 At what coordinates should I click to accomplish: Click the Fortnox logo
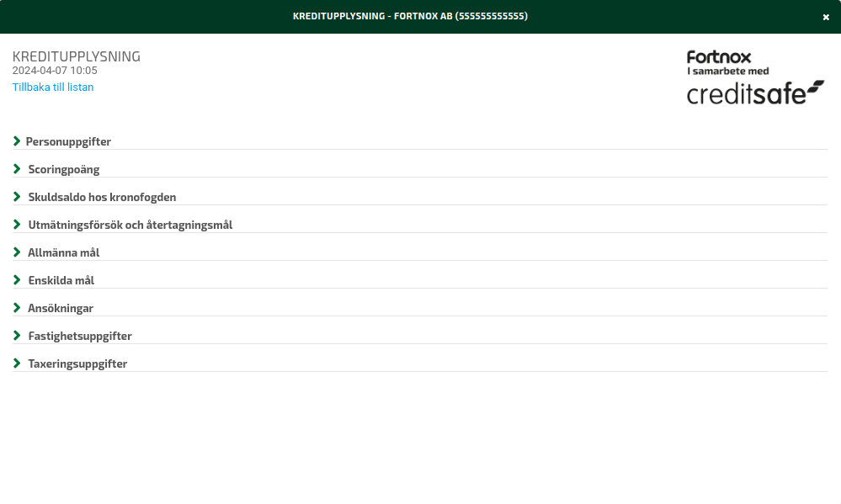pos(719,57)
